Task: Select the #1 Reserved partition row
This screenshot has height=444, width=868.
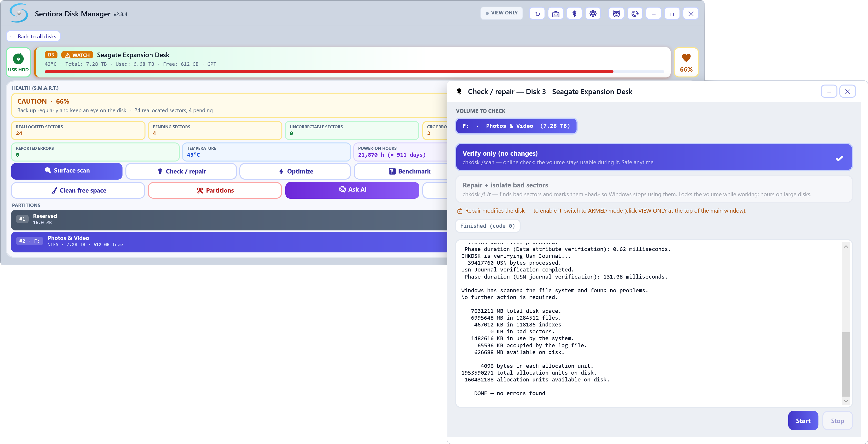Action: tap(229, 220)
